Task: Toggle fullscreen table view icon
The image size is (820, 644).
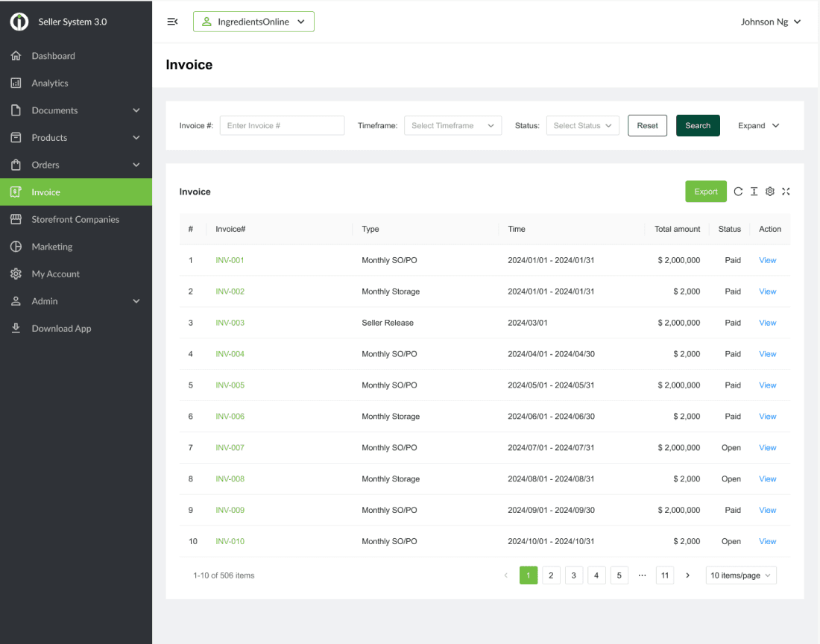Action: 786,192
